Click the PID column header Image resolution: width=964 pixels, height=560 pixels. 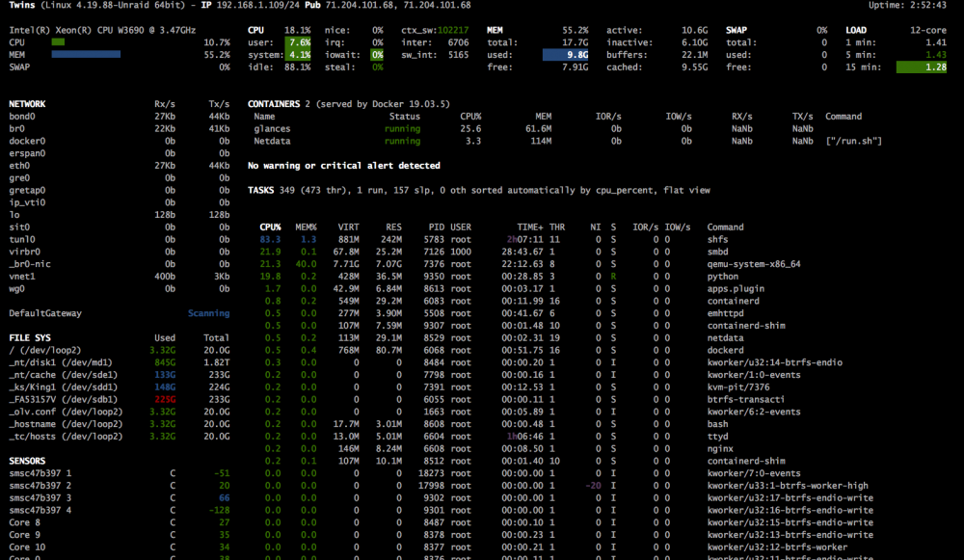coord(437,227)
